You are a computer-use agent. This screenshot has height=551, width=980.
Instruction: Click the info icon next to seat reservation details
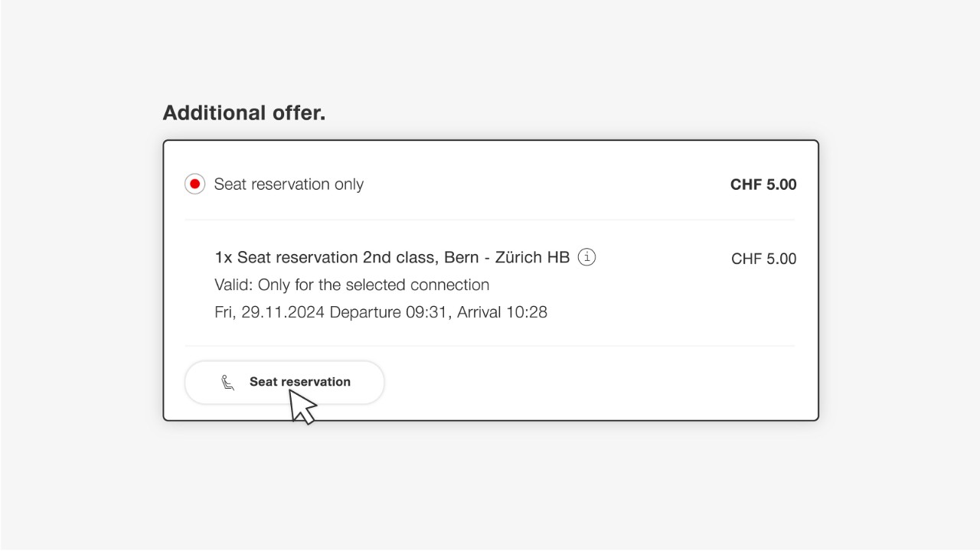tap(586, 257)
